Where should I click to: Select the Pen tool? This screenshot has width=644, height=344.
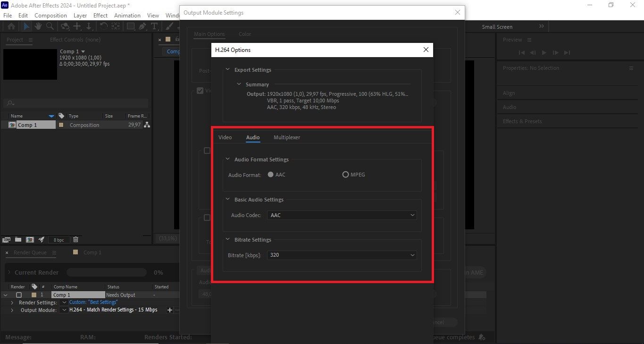click(142, 26)
